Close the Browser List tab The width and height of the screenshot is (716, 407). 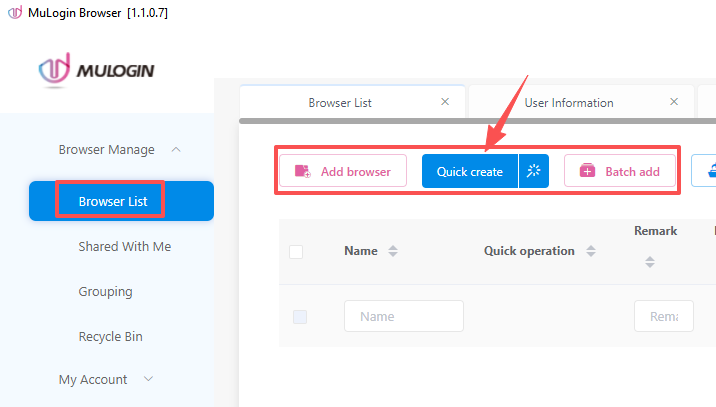(x=445, y=102)
